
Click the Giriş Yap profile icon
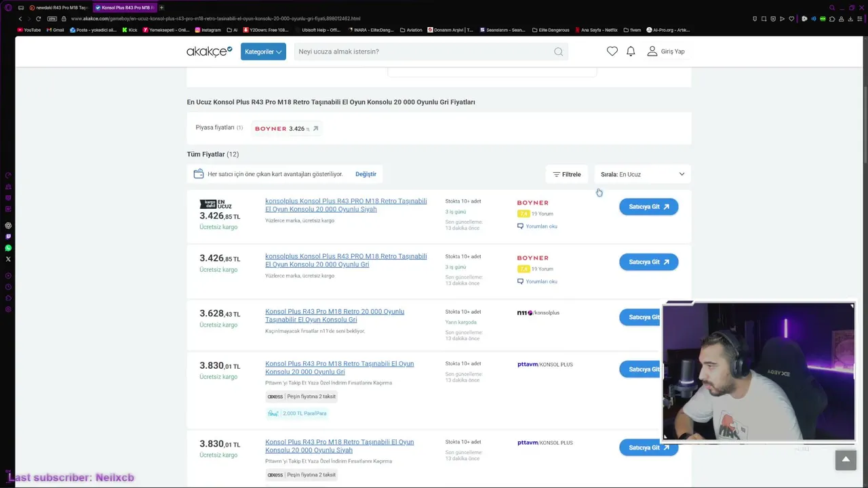[652, 52]
